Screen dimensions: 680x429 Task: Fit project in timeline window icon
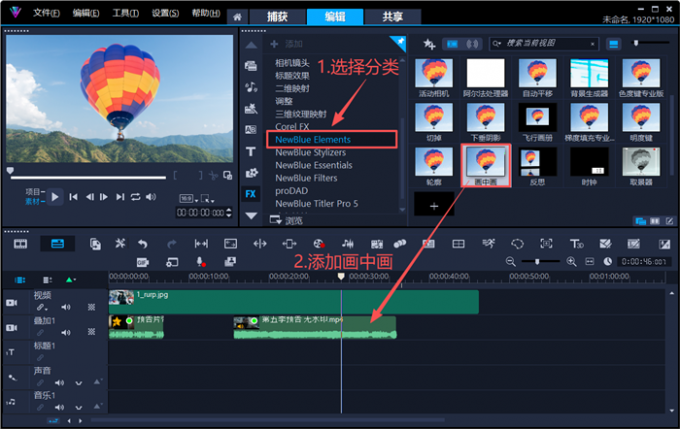pos(589,261)
